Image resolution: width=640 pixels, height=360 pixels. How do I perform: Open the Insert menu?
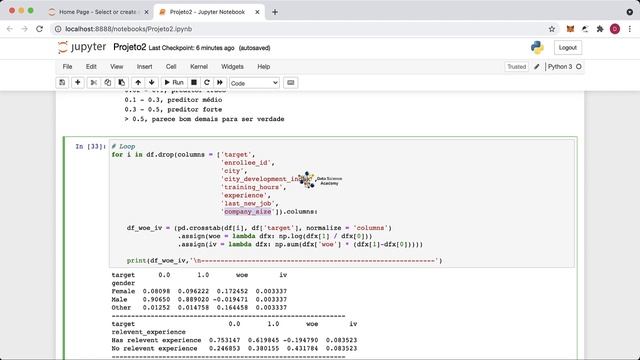click(x=144, y=67)
